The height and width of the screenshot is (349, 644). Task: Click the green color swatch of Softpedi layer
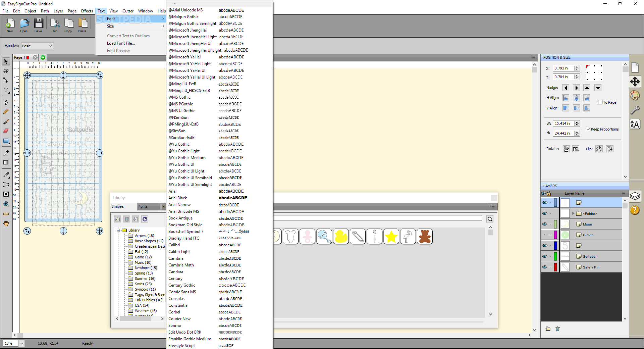[x=555, y=256]
